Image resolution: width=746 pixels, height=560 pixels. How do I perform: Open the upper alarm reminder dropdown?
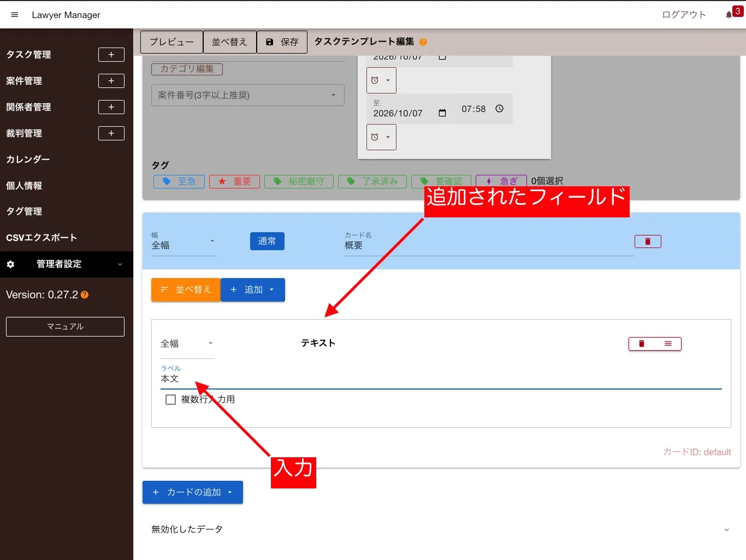(381, 80)
